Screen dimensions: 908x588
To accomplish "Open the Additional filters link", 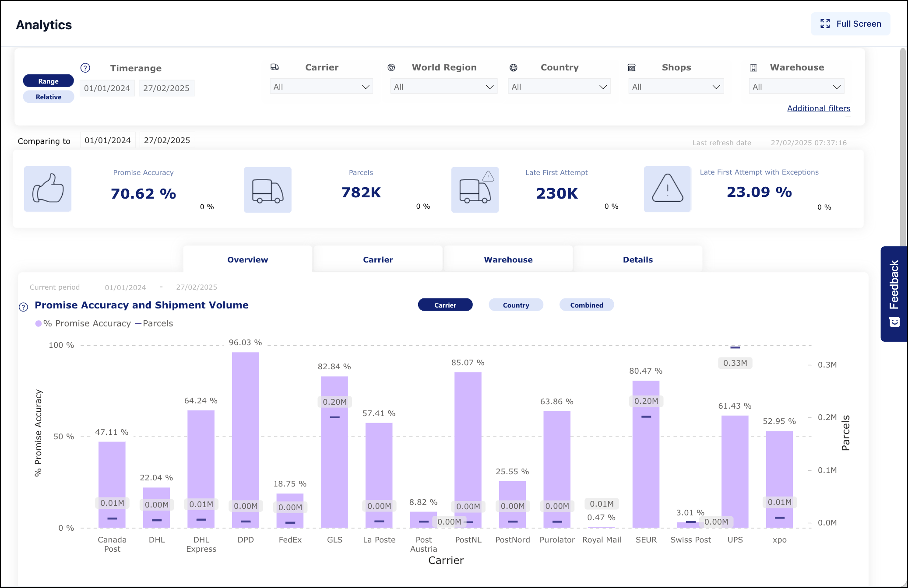I will (x=818, y=108).
